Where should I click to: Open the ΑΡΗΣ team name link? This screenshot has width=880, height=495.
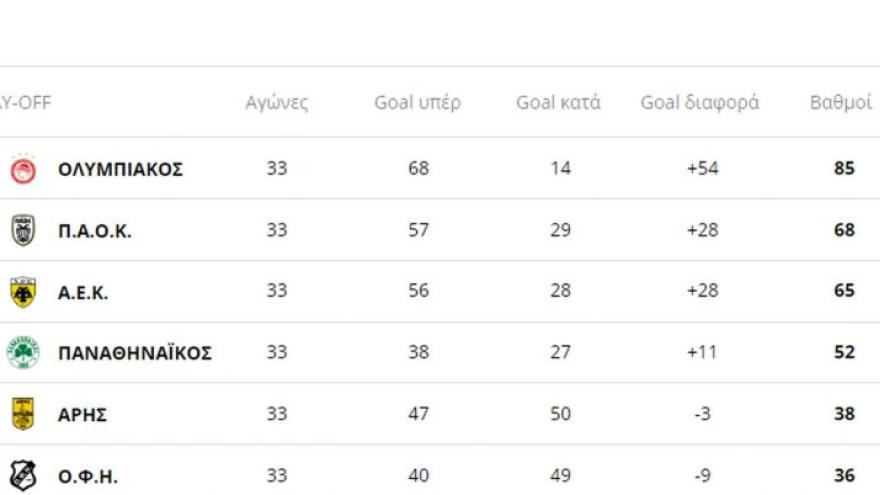[x=82, y=415]
